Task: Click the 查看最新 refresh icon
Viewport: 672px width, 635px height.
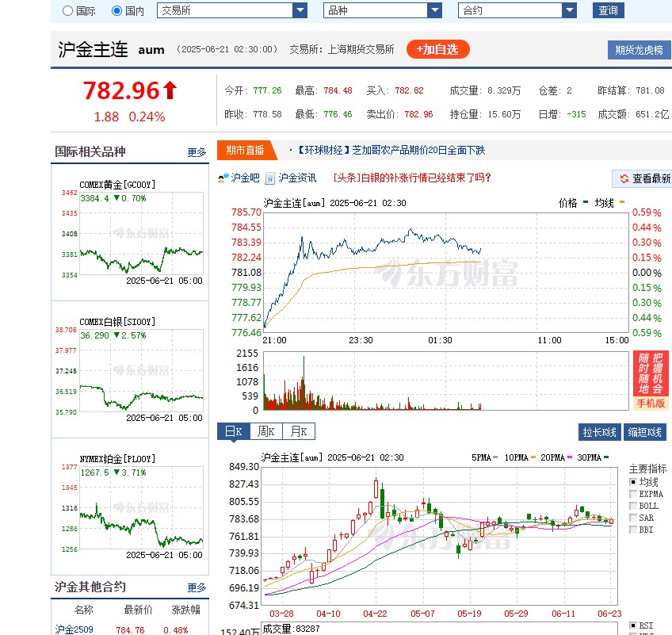Action: [x=624, y=178]
